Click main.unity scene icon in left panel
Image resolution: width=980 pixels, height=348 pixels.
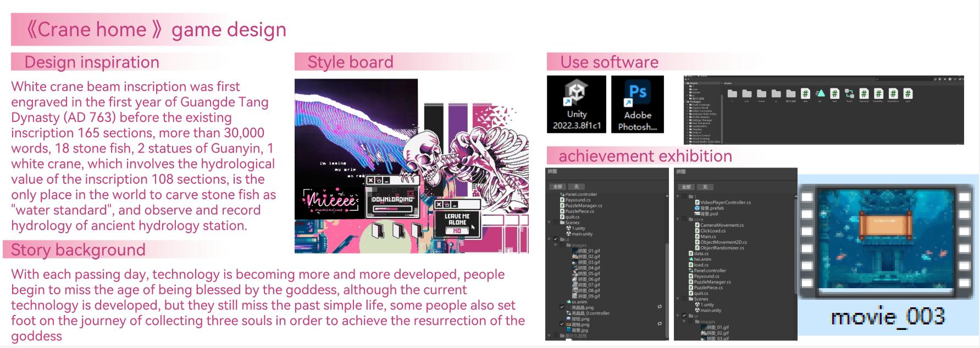click(569, 234)
